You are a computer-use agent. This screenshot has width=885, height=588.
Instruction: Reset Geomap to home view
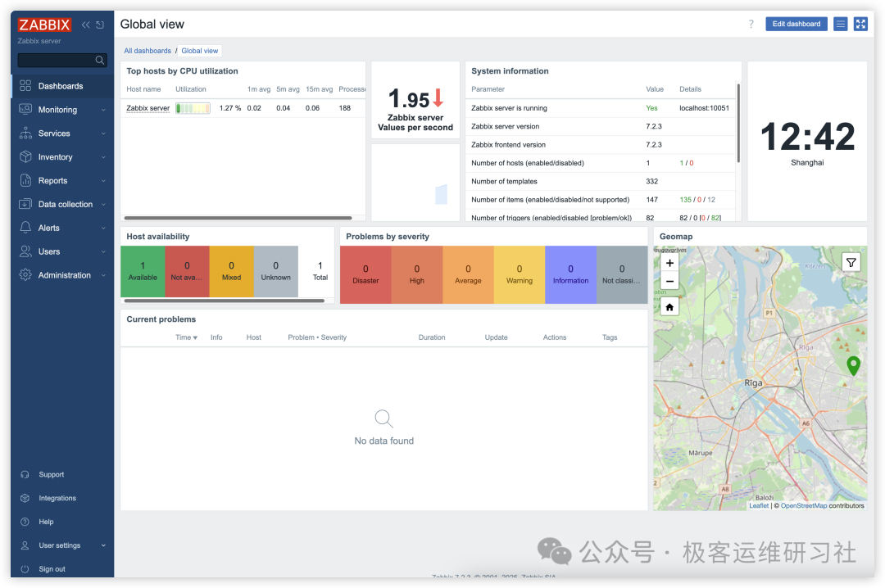[669, 308]
